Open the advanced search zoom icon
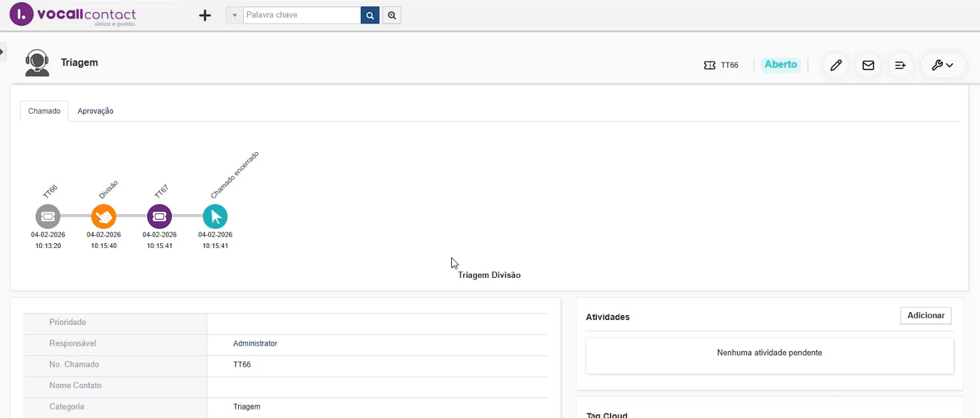This screenshot has width=980, height=418. coord(392,16)
